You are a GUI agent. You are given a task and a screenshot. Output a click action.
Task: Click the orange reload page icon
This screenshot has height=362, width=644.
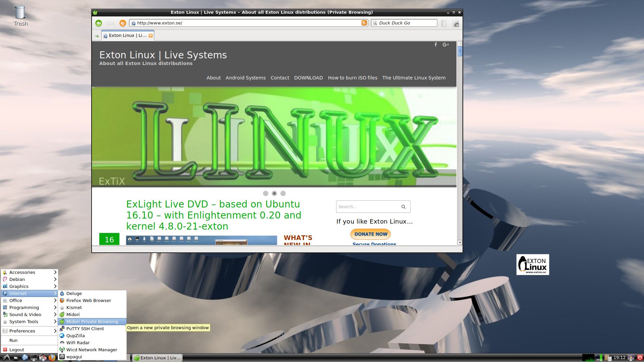(123, 23)
